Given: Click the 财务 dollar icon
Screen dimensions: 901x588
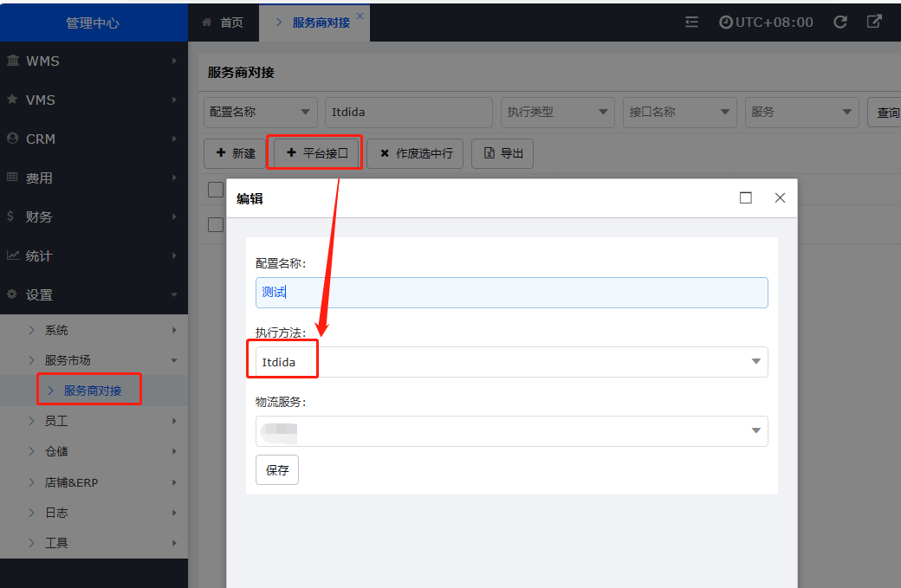Looking at the screenshot, I should pos(10,216).
